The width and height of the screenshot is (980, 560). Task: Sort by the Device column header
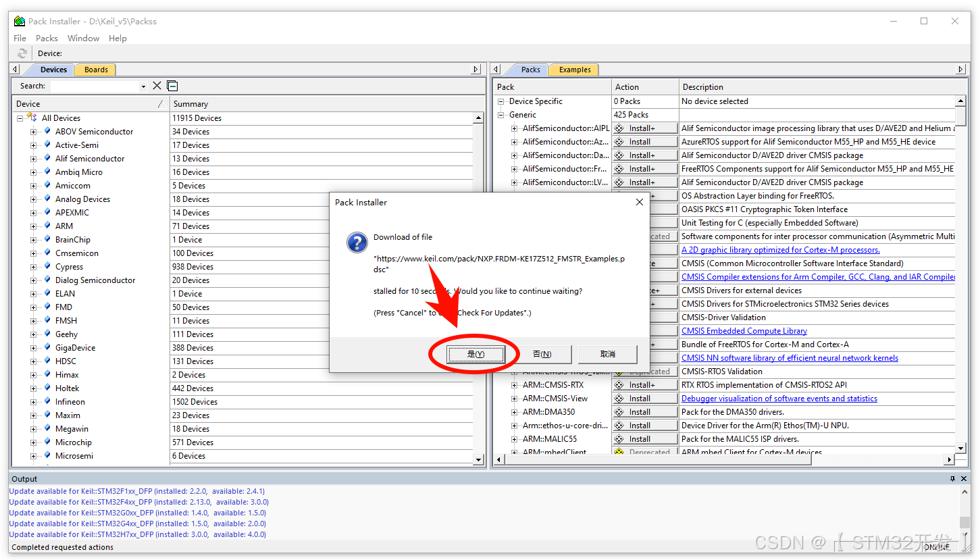[91, 104]
